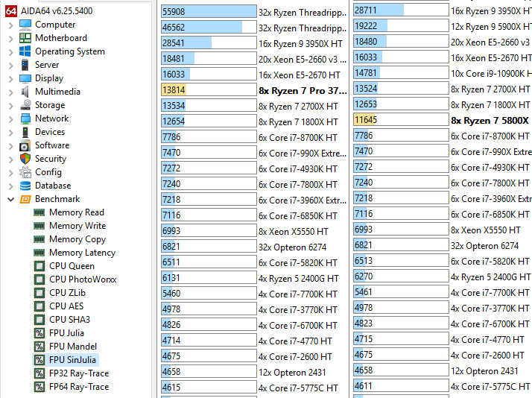Viewport: 532px width, 398px height.
Task: Click the Multimedia speaker icon
Action: (25, 92)
